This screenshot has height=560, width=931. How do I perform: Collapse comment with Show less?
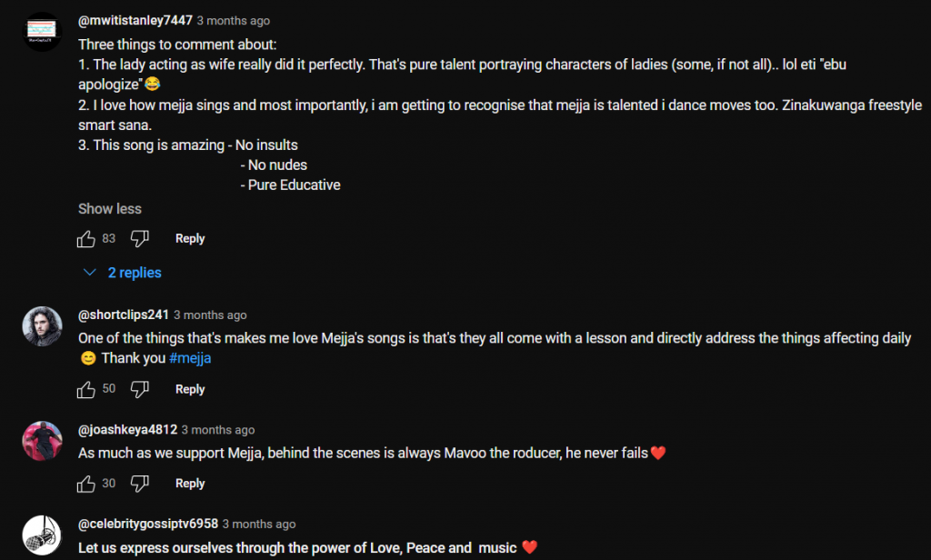pyautogui.click(x=110, y=209)
